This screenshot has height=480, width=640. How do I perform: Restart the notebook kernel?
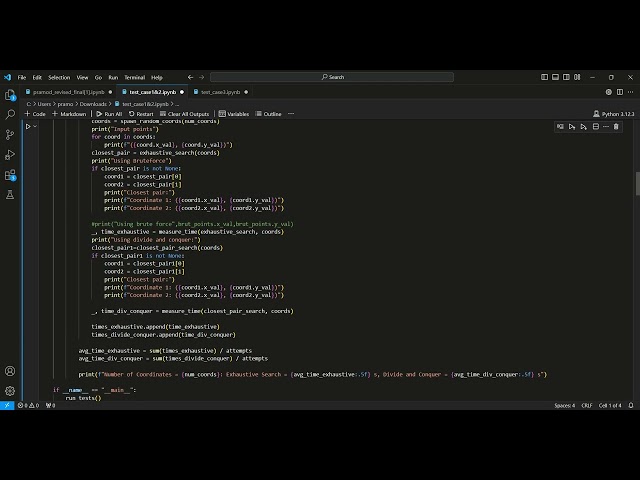pyautogui.click(x=141, y=114)
